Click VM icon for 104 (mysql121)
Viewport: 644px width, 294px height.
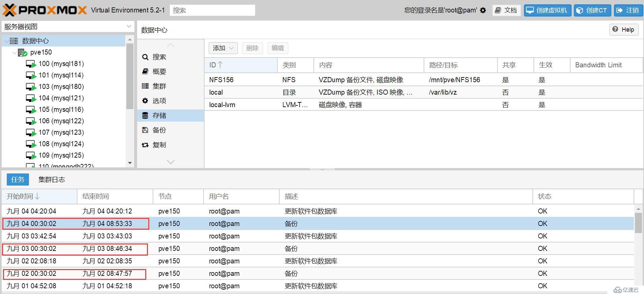pyautogui.click(x=31, y=98)
